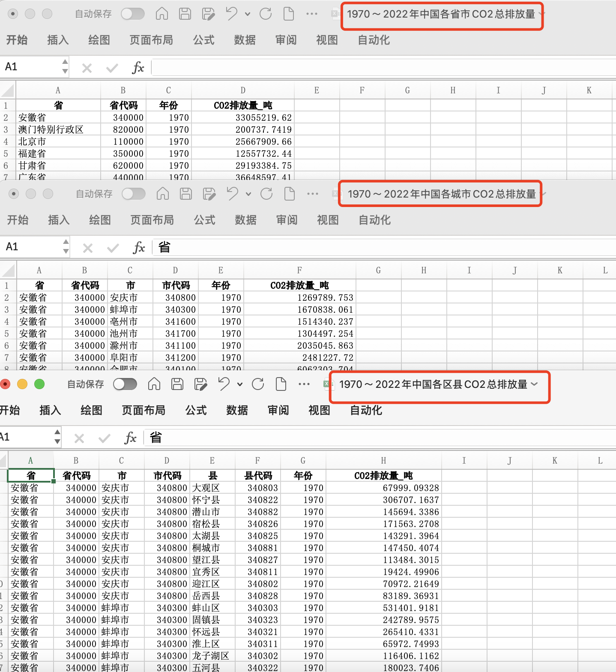The width and height of the screenshot is (616, 672).
Task: Toggle 自动保存 switch in 各省市 window
Action: click(x=133, y=14)
